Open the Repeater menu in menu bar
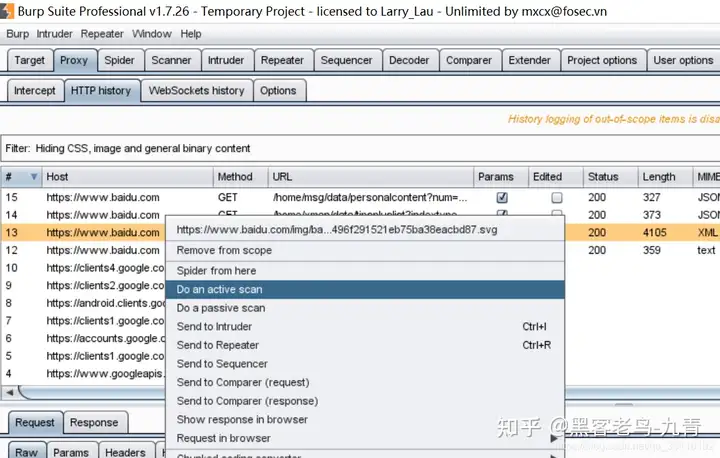 pos(102,34)
